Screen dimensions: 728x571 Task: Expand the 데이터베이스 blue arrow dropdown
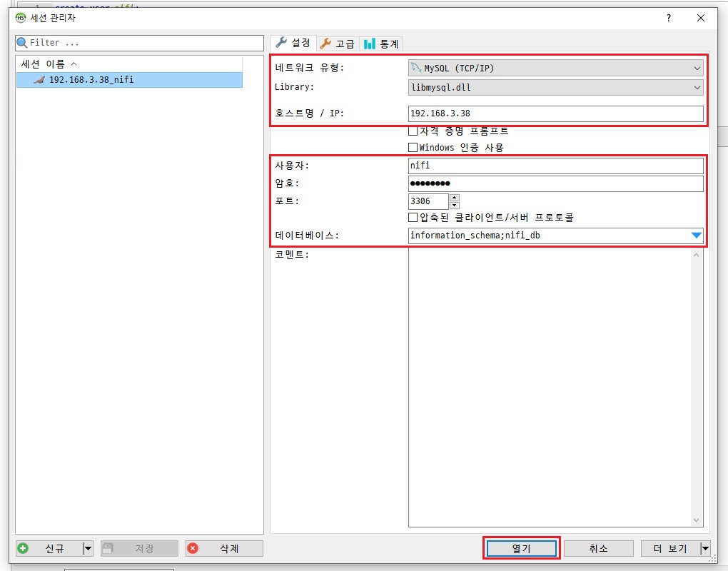pos(697,236)
